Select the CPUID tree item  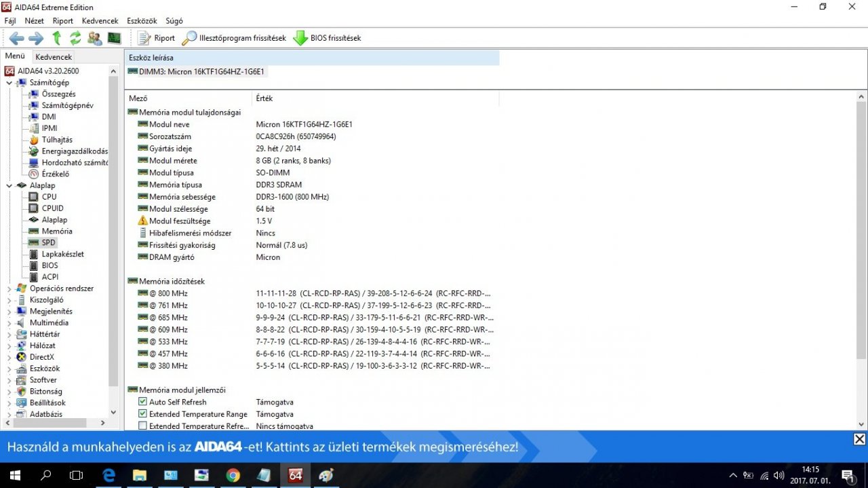52,208
